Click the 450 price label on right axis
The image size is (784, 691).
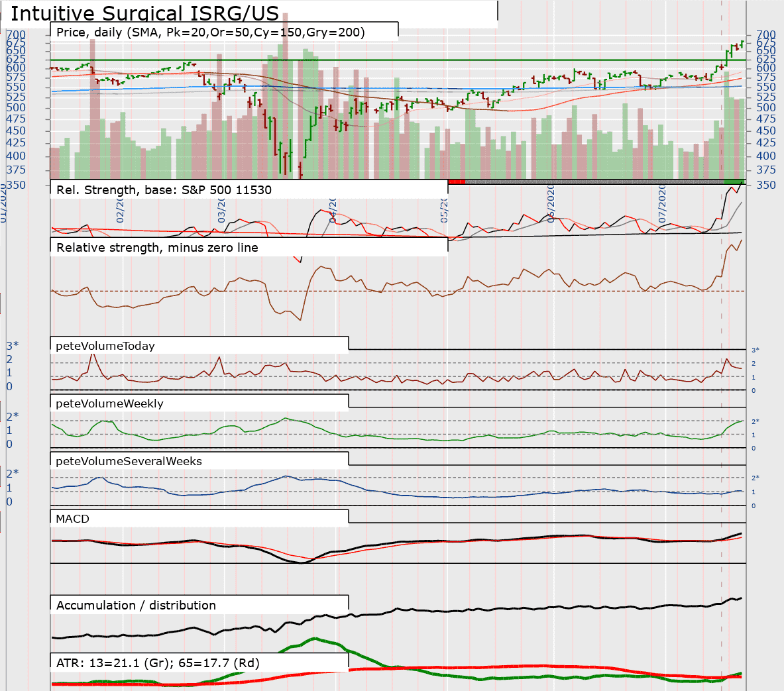pos(765,131)
